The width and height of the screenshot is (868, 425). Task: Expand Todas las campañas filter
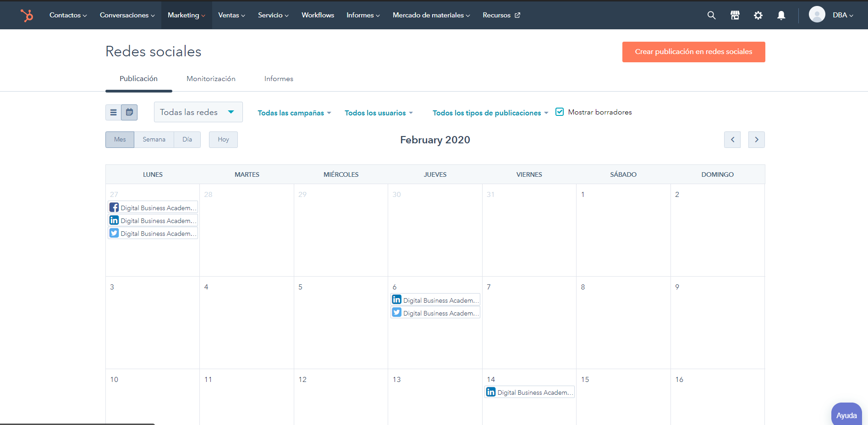coord(294,113)
